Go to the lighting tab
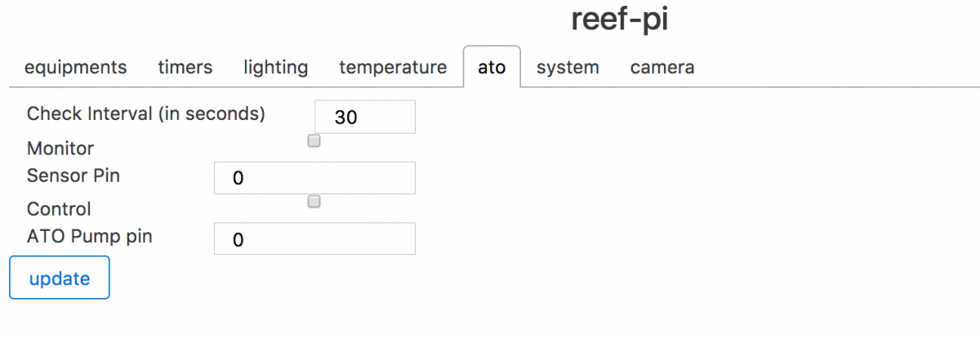980x338 pixels. 276,67
